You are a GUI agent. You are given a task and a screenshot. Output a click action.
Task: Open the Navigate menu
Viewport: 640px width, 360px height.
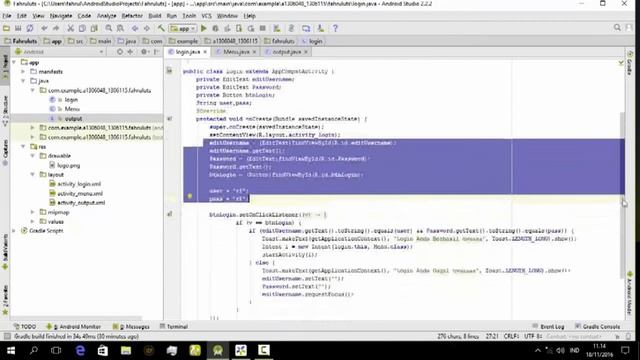tap(61, 16)
